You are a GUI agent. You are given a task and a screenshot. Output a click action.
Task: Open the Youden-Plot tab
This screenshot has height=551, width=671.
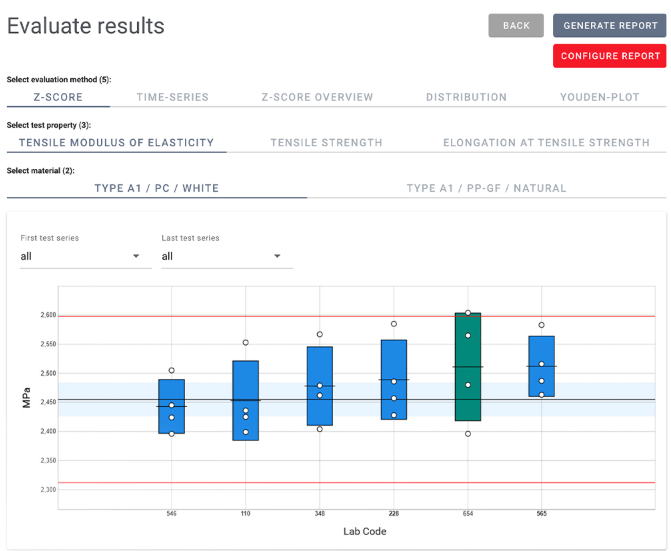pyautogui.click(x=599, y=97)
